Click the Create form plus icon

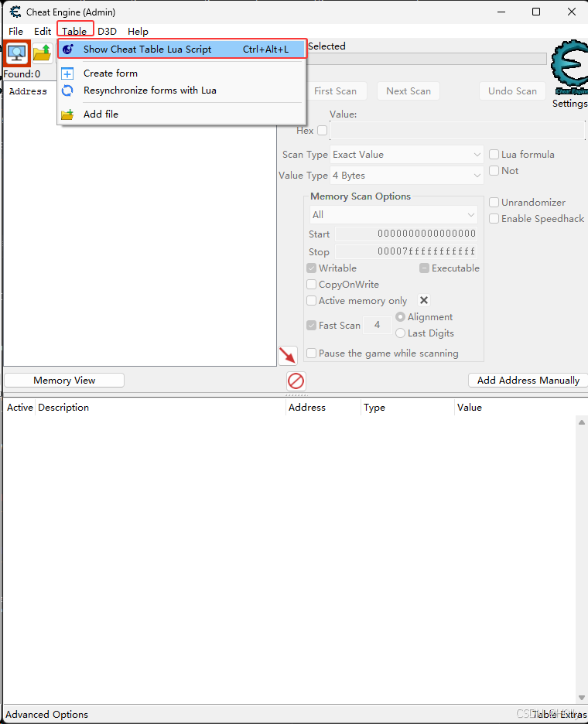pyautogui.click(x=67, y=73)
